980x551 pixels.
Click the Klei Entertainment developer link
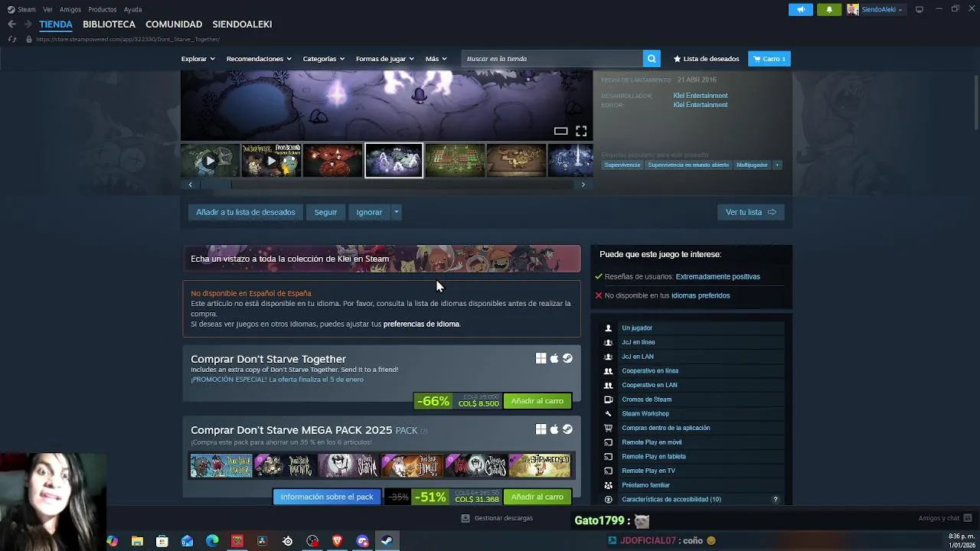click(x=701, y=96)
